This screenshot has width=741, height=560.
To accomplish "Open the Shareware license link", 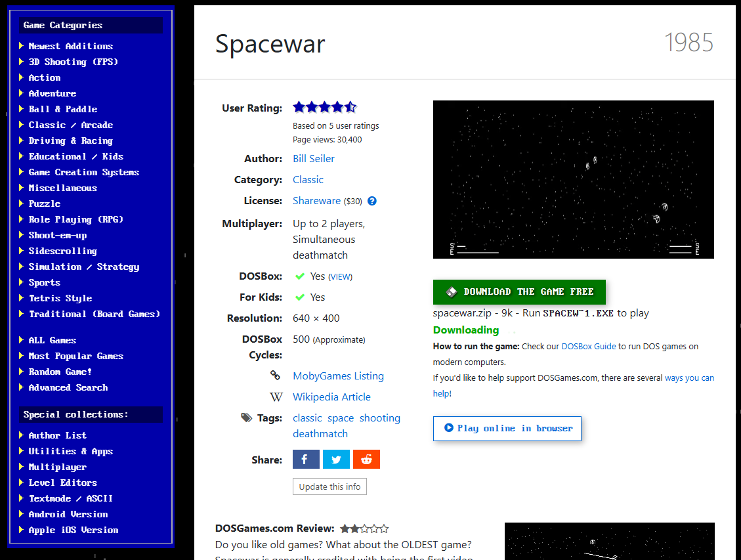I will point(316,201).
